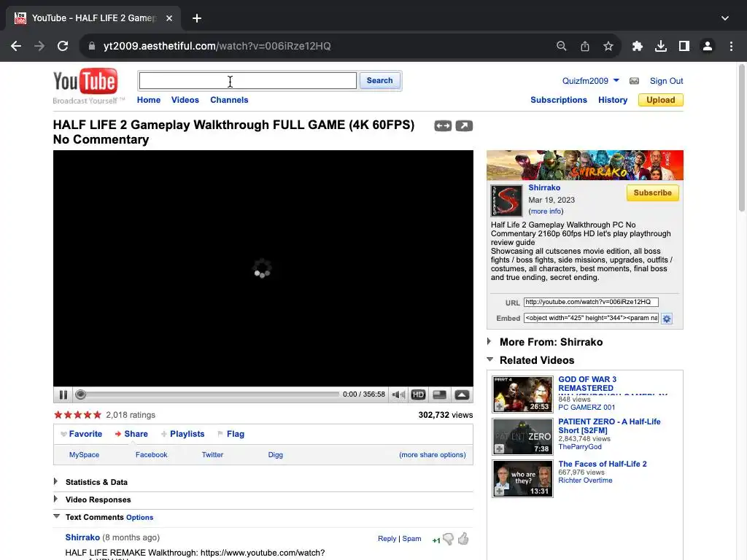Open browser extensions puzzle icon
Screen dimensions: 747x560
pyautogui.click(x=637, y=46)
